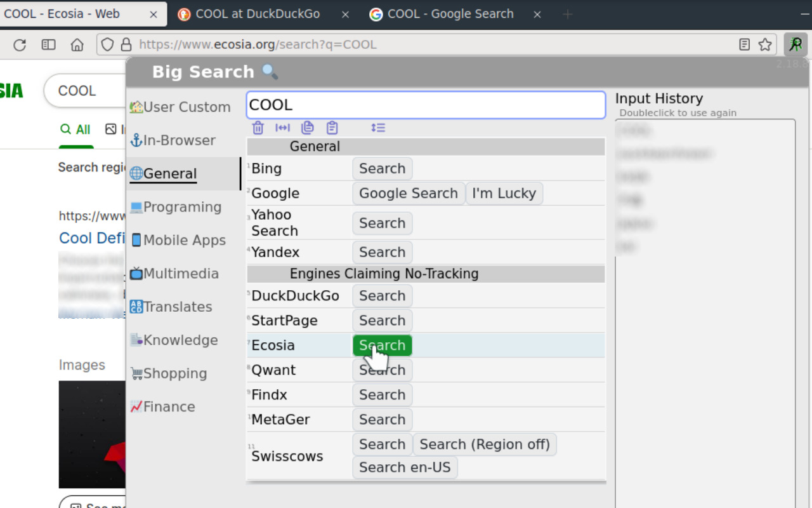Bookmark this page with the star icon
The width and height of the screenshot is (812, 508).
pos(765,44)
